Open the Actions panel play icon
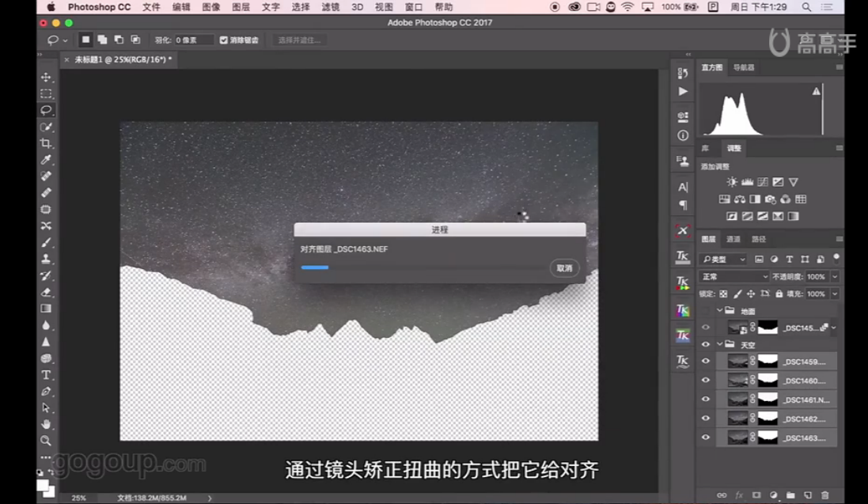Image resolution: width=868 pixels, height=504 pixels. click(x=683, y=92)
